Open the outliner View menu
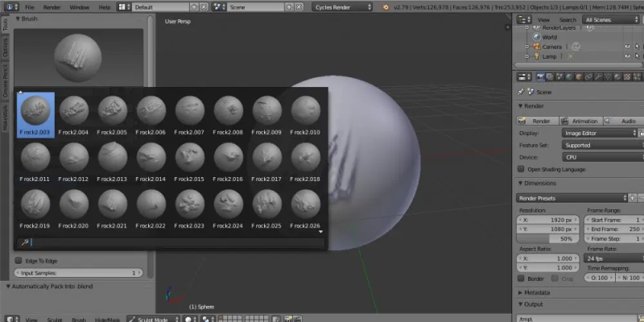The height and width of the screenshot is (322, 644). point(544,19)
